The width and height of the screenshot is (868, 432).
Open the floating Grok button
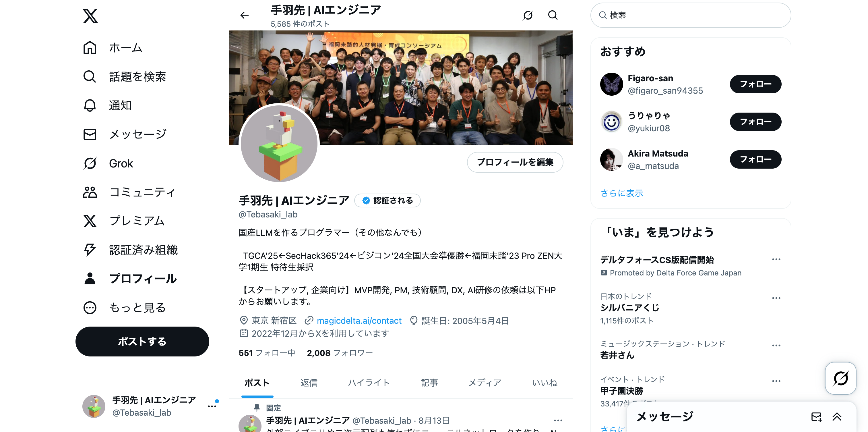(841, 378)
